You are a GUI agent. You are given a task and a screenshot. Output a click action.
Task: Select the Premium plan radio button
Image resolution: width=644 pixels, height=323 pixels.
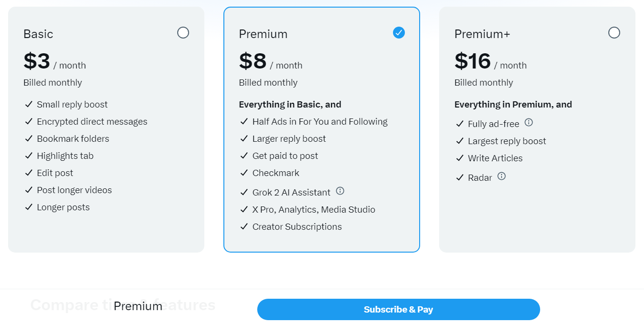point(399,33)
